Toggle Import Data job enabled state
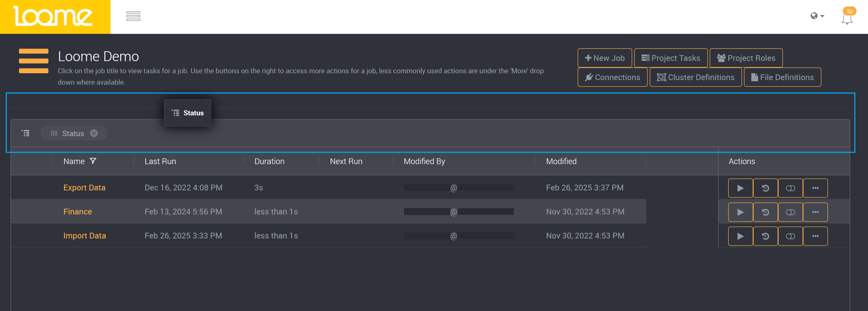 point(790,236)
